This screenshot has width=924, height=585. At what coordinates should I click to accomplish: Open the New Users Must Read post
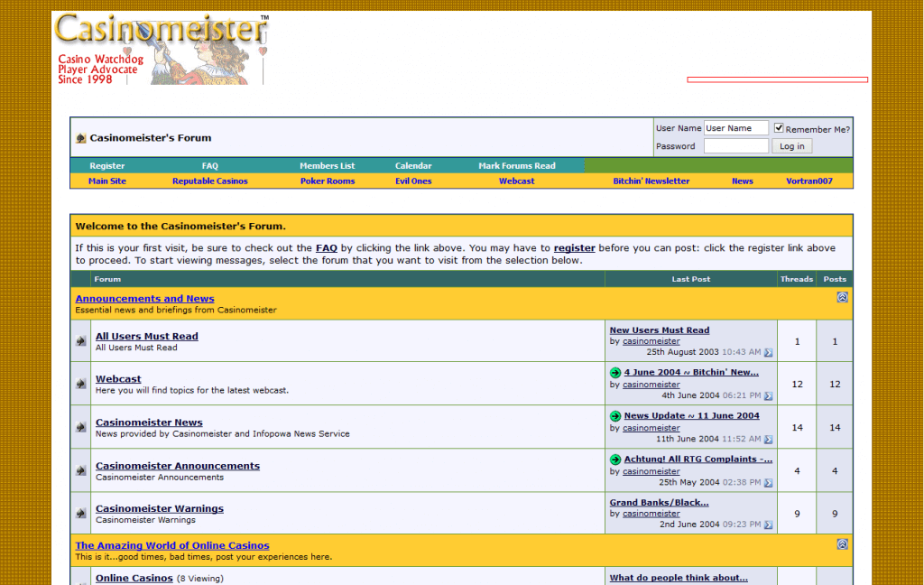(x=660, y=330)
